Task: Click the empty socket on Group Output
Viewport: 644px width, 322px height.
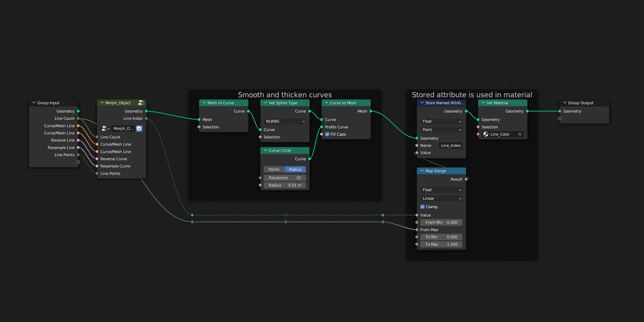Action: (x=560, y=118)
